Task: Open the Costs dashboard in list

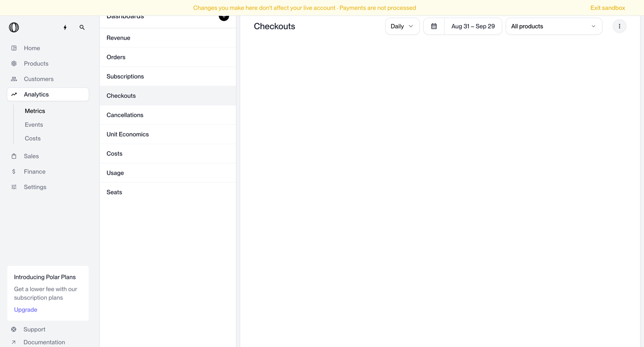Action: coord(168,153)
